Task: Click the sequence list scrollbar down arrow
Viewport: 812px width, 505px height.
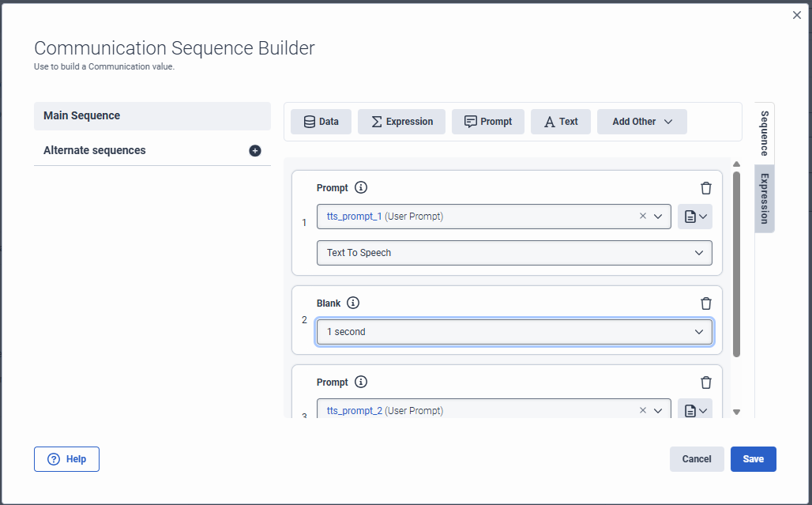Action: click(x=737, y=412)
